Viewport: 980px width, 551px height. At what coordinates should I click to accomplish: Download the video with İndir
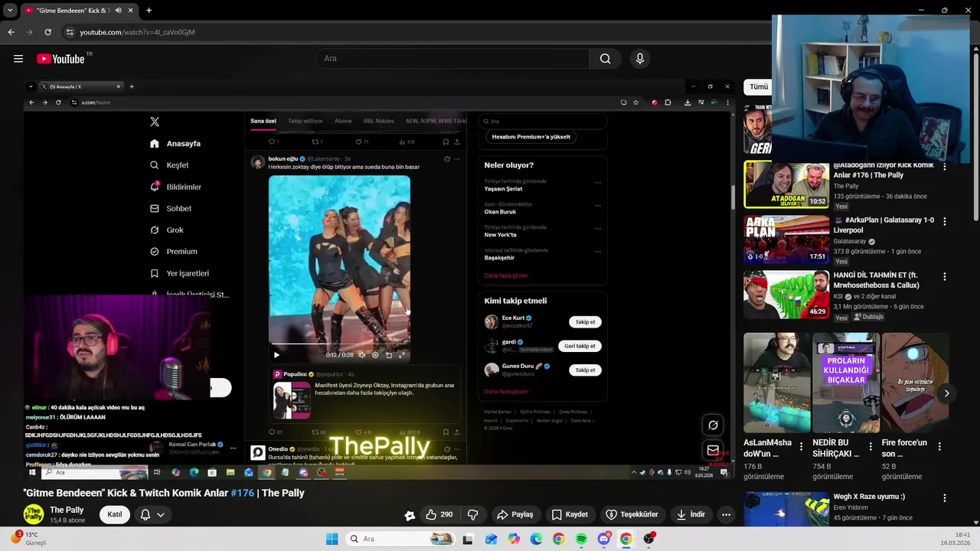pos(691,514)
